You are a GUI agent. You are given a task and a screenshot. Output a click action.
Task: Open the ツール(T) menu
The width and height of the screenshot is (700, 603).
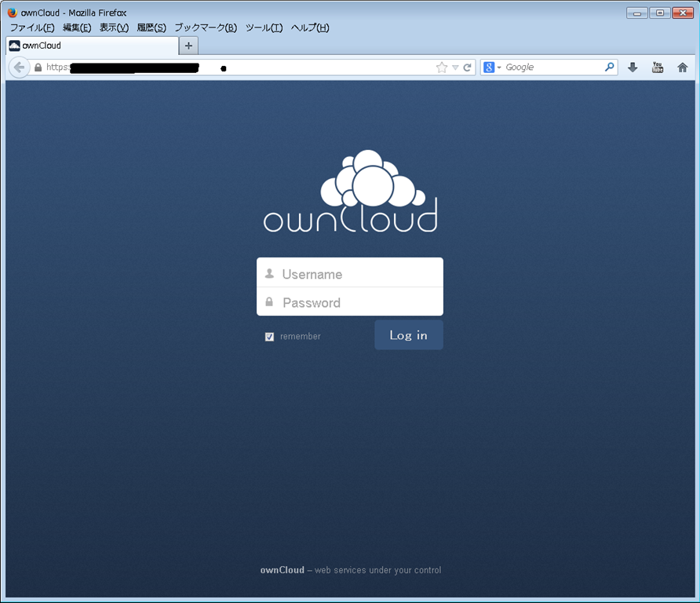click(264, 27)
